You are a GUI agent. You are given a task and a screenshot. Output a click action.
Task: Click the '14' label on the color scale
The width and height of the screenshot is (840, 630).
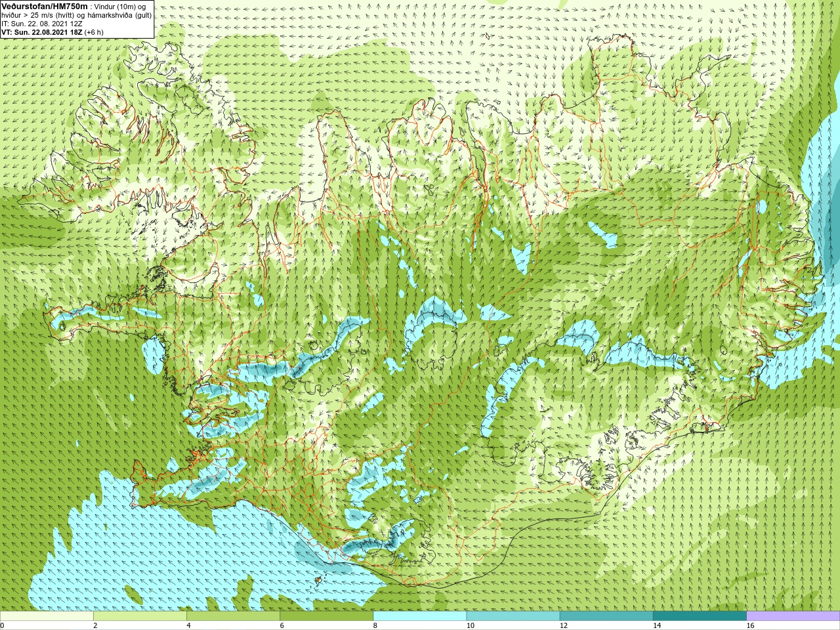pyautogui.click(x=656, y=625)
